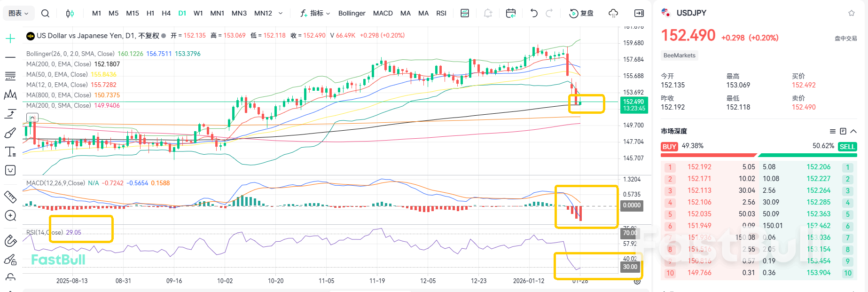Click the undo arrow in toolbar
The image size is (868, 292).
pos(534,13)
